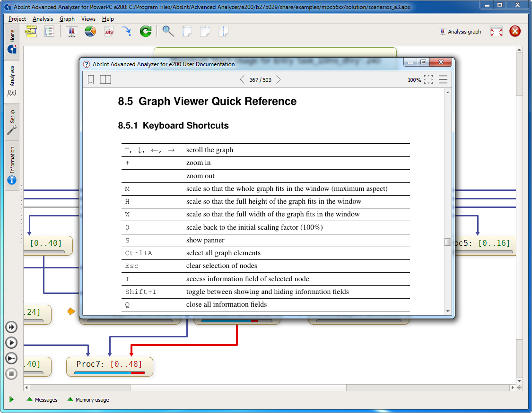Select the oc5: [0..16] graph node
The image size is (532, 413).
[485, 246]
